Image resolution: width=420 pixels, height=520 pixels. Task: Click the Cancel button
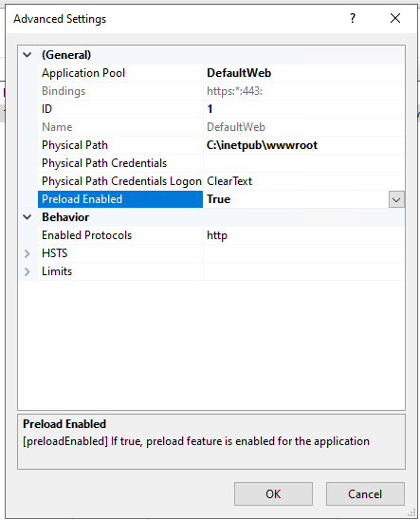coord(365,493)
